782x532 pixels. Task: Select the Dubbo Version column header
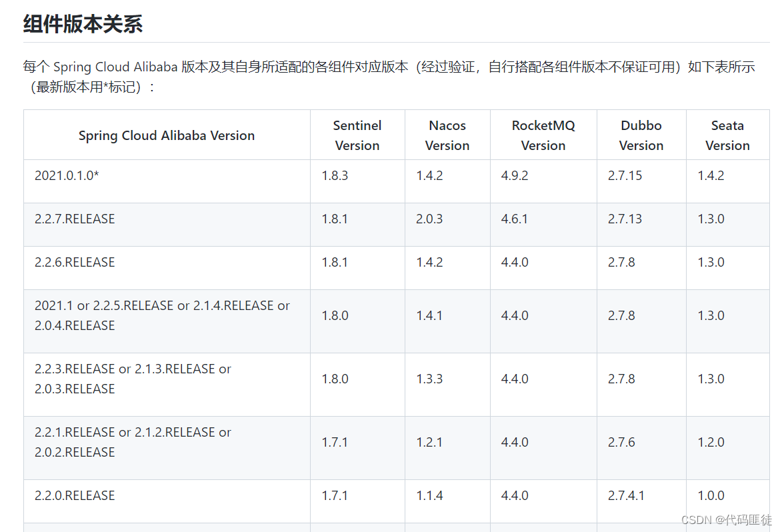(641, 135)
